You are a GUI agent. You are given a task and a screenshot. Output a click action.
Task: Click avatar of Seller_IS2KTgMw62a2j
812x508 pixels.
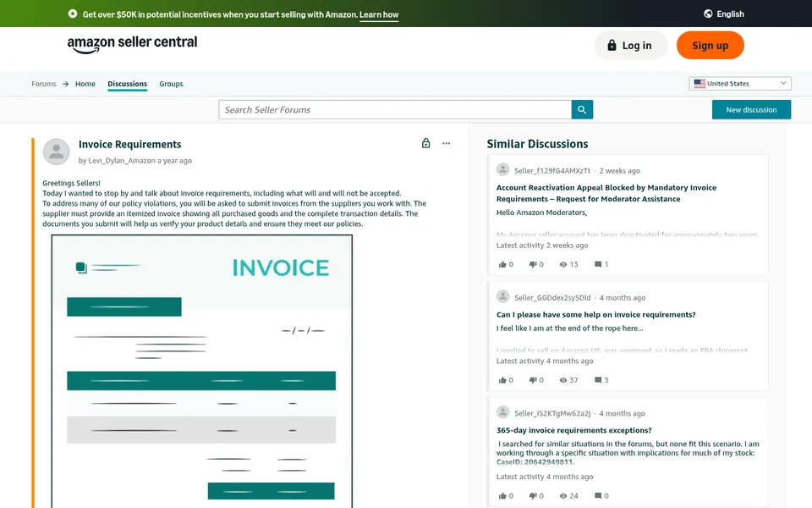click(x=502, y=412)
